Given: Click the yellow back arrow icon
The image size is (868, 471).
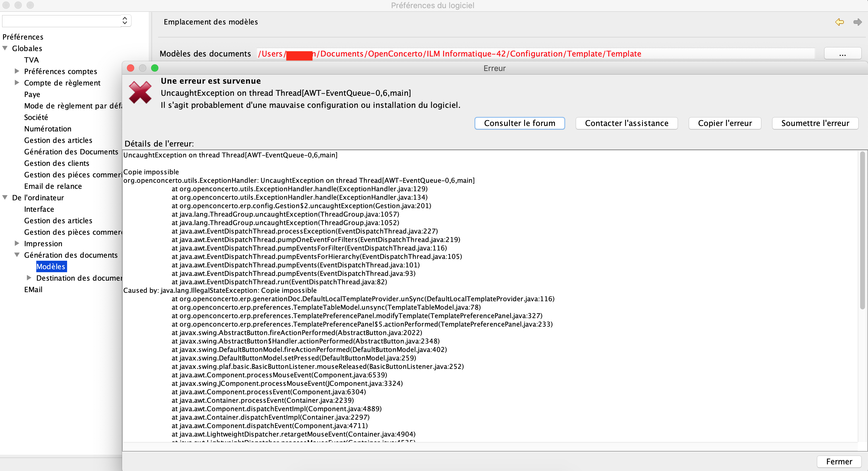Looking at the screenshot, I should pyautogui.click(x=839, y=22).
